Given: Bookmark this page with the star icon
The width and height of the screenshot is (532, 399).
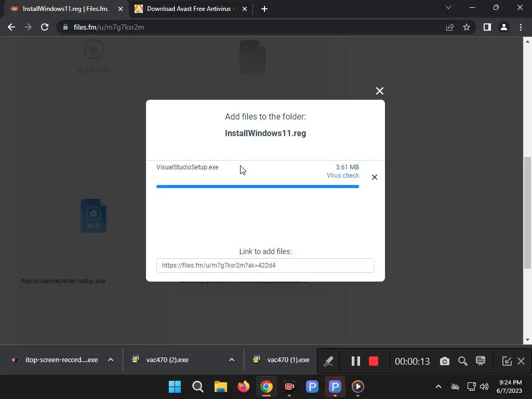Looking at the screenshot, I should pos(467,27).
